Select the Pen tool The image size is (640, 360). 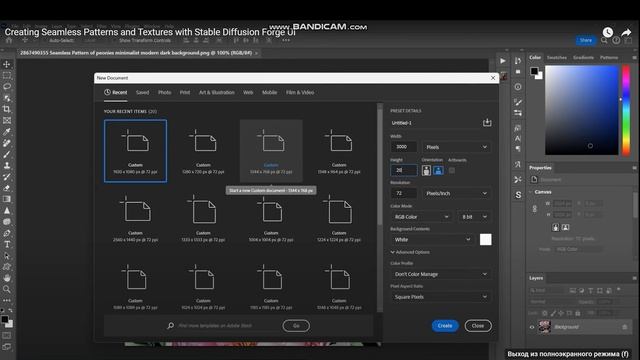tap(7, 233)
